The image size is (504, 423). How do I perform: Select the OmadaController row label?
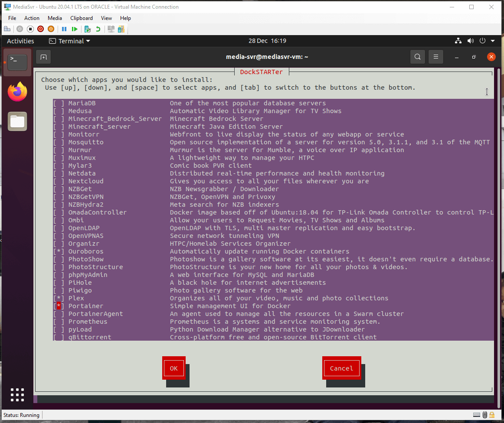(98, 212)
